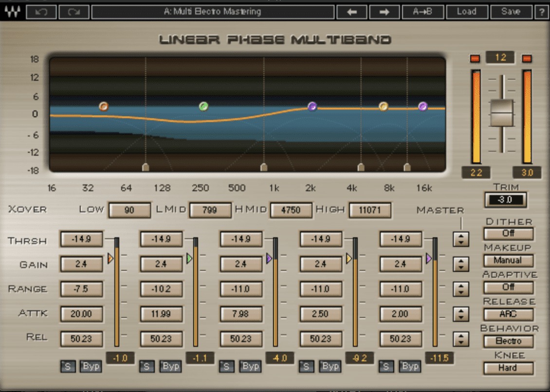Copy setup with the A→B button
The width and height of the screenshot is (550, 392).
(x=422, y=12)
